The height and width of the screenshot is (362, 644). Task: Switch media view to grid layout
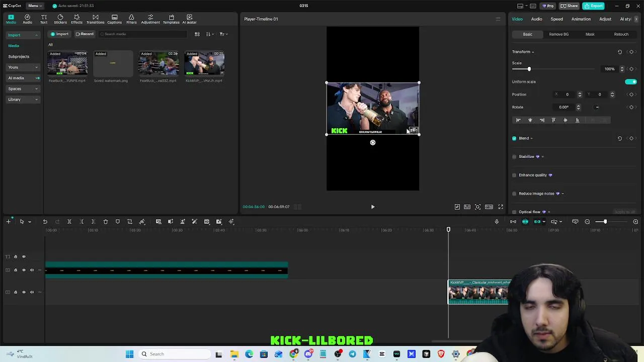[x=197, y=34]
